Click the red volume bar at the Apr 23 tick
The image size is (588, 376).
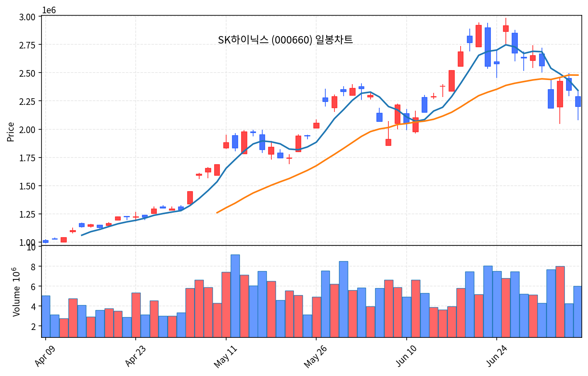tap(136, 315)
